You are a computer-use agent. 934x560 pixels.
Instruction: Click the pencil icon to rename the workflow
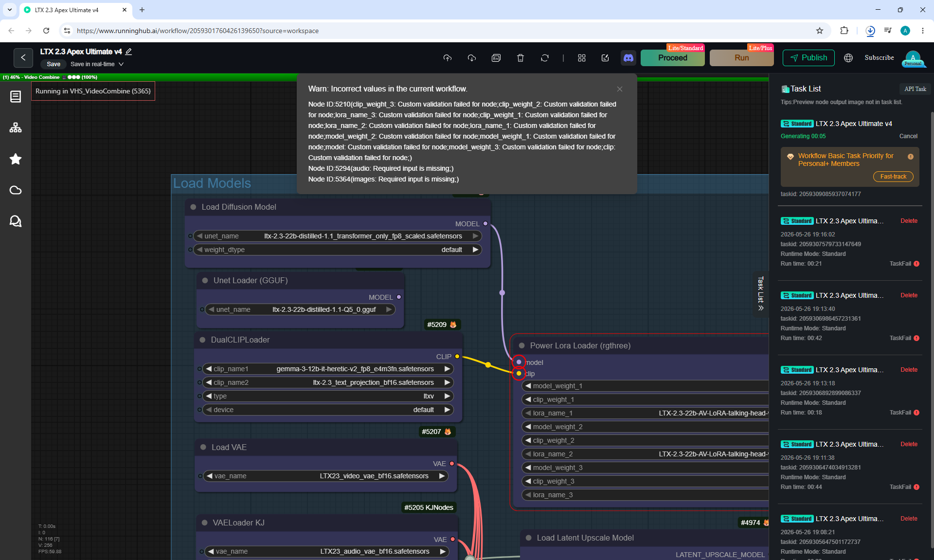128,52
